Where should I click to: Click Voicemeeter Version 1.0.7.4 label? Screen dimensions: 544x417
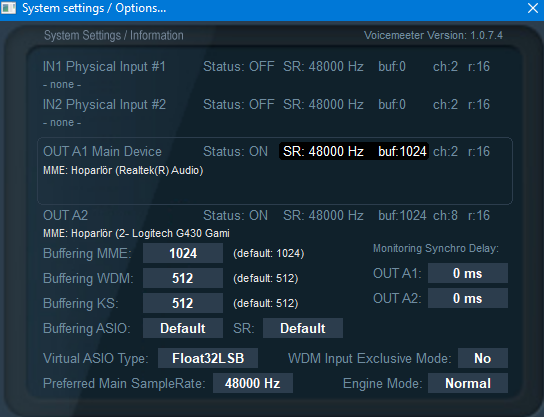click(x=433, y=35)
